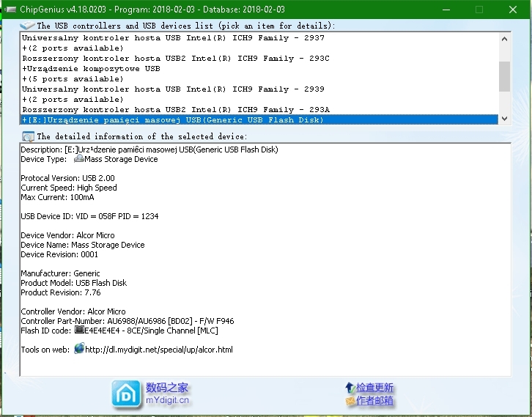Click the ChipGenius title bar app icon
The height and width of the screenshot is (417, 532).
pyautogui.click(x=10, y=10)
